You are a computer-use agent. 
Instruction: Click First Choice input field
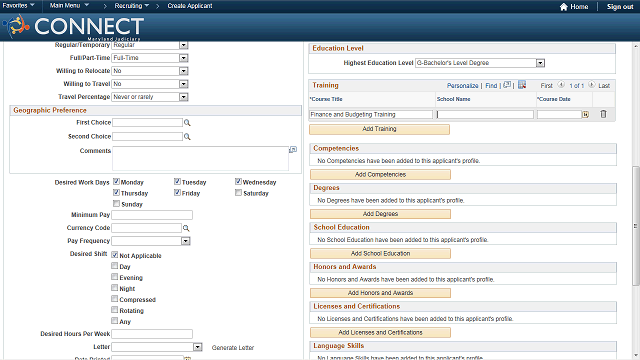click(x=147, y=122)
